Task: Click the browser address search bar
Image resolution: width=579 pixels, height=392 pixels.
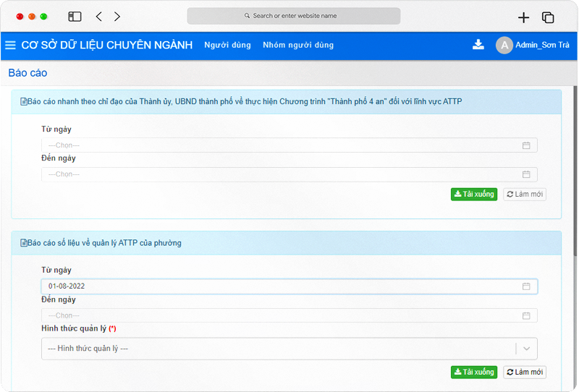Action: pos(294,16)
